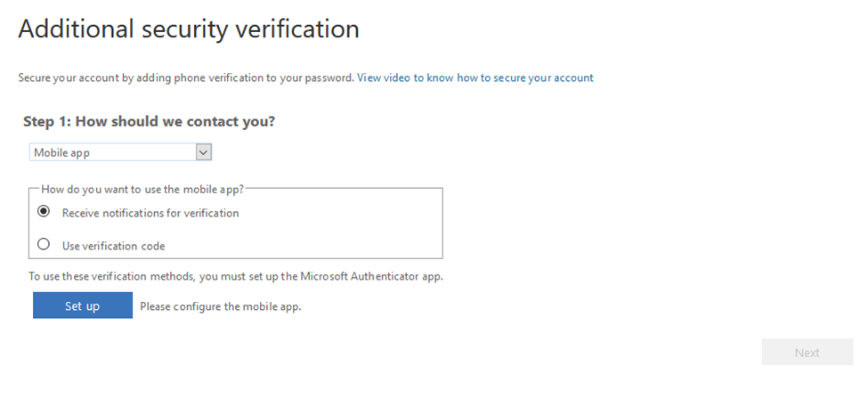Screen dimensions: 868x399
Task: Click the Additional security verification page heading
Action: [189, 28]
